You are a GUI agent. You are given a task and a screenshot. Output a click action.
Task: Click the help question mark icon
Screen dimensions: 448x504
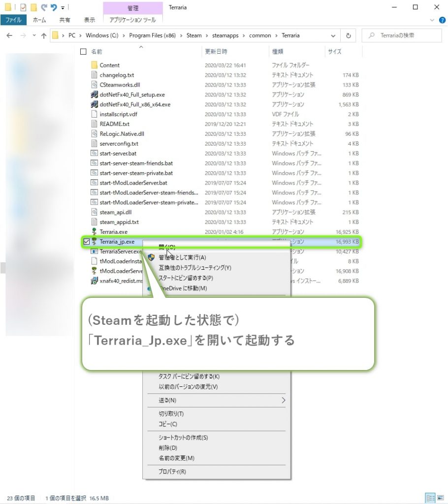pos(441,20)
